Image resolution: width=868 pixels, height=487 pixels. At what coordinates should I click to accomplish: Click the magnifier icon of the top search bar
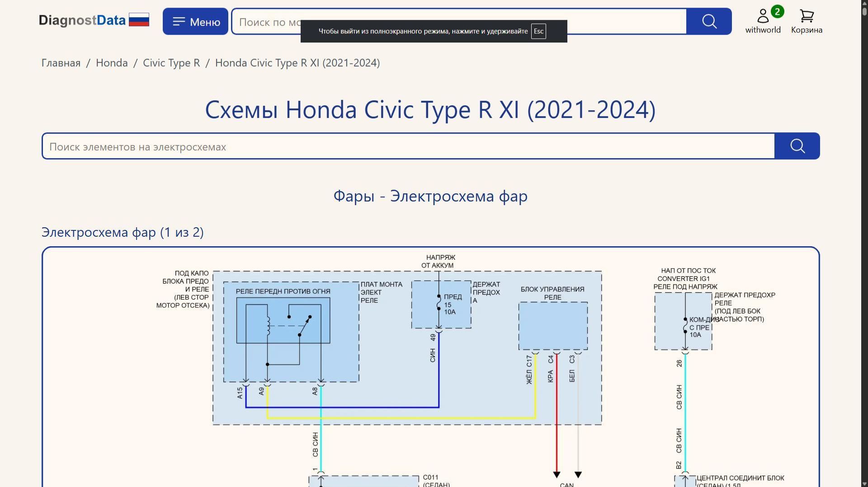[x=708, y=21]
